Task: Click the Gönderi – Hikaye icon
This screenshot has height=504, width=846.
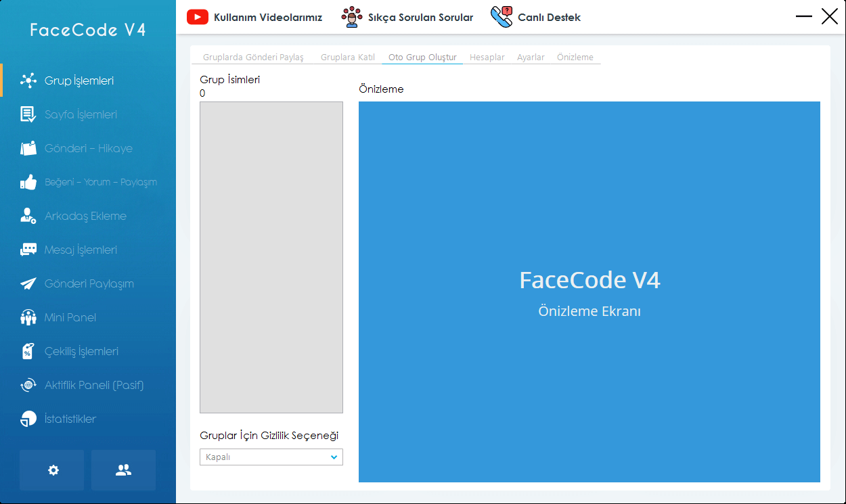Action: (28, 148)
